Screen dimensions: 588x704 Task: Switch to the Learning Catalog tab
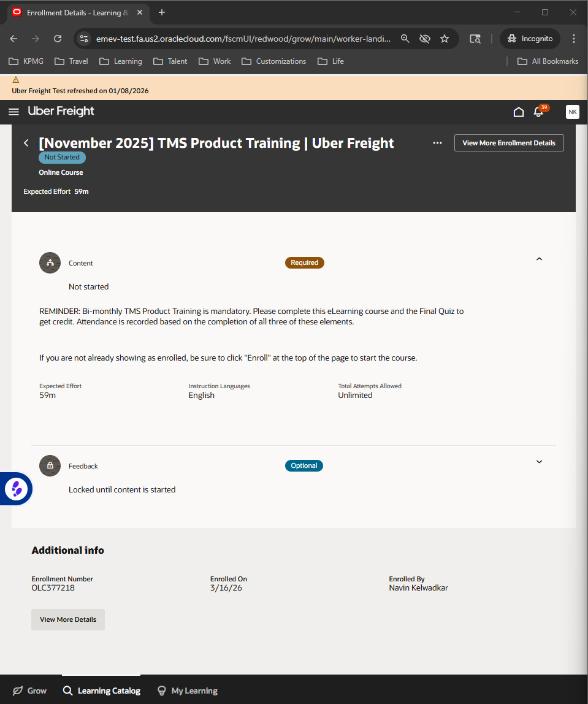click(x=101, y=691)
